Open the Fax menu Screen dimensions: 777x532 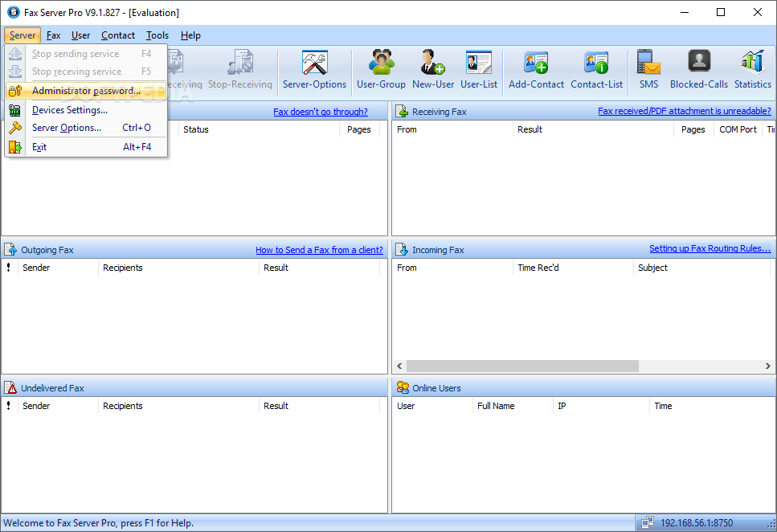pos(54,35)
